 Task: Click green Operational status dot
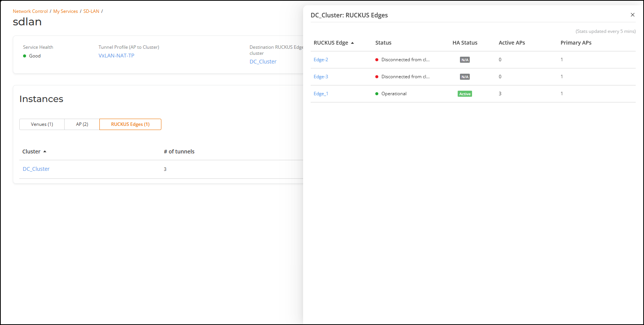click(377, 94)
